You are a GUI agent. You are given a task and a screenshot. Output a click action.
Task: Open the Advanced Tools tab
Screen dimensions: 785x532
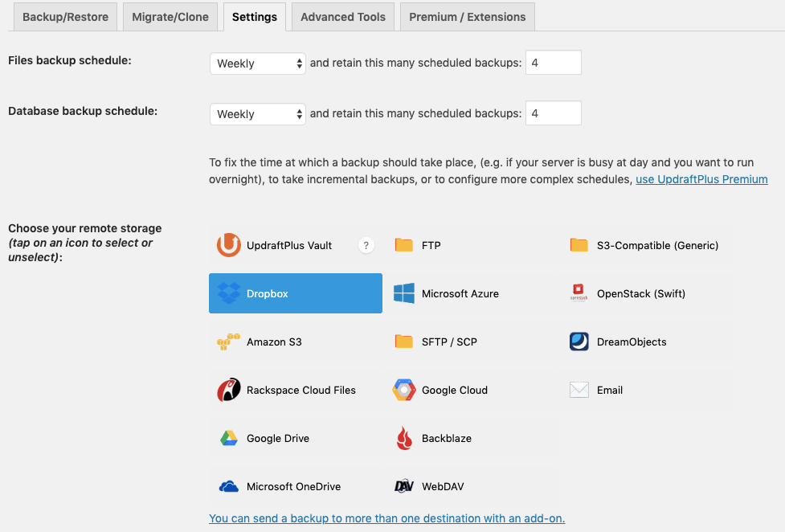(x=342, y=17)
